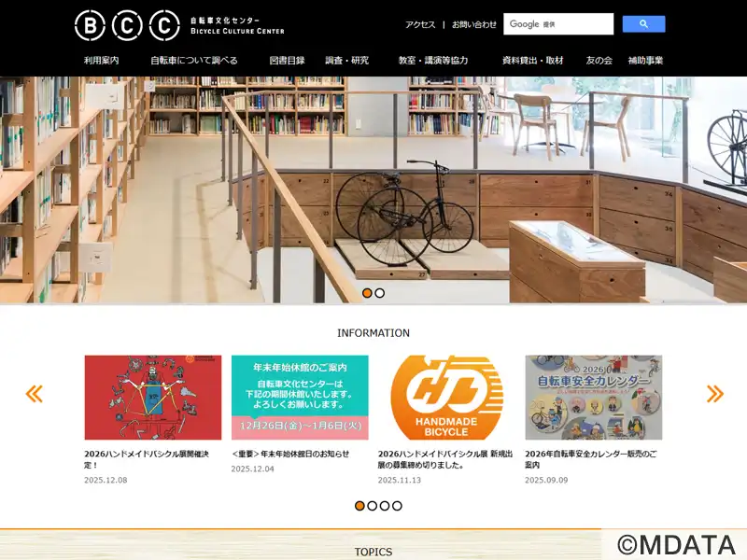Open the 資料貸出・取材 menu item
Image resolution: width=747 pixels, height=560 pixels.
tap(532, 61)
